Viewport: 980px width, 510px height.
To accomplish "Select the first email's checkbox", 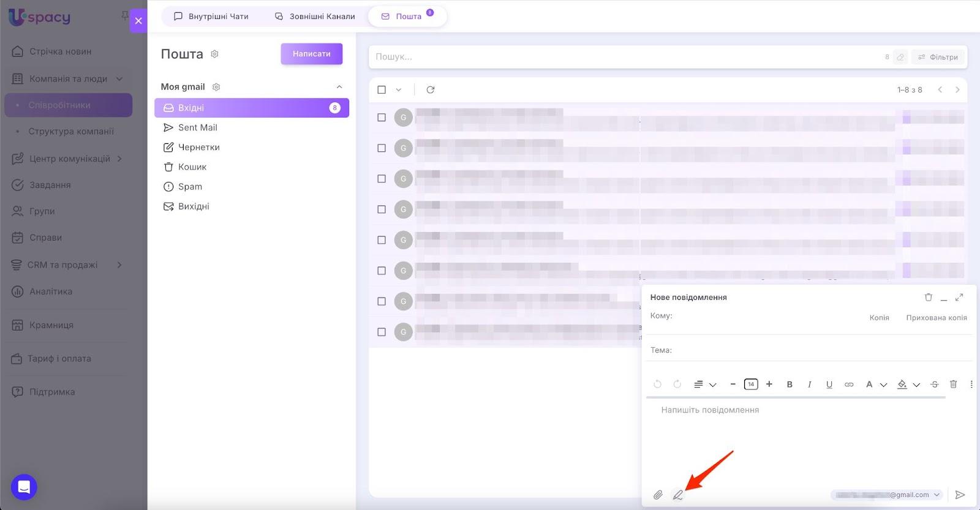I will pos(382,118).
